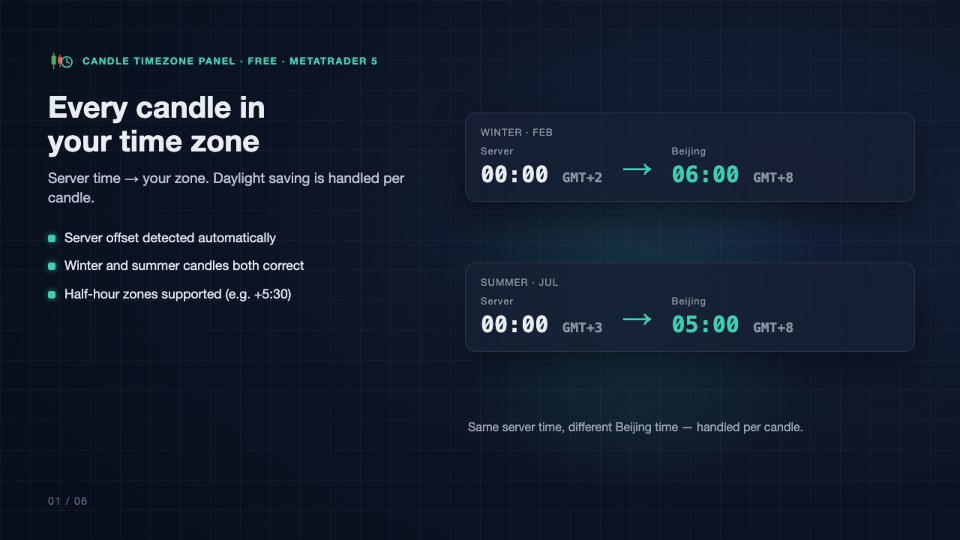
Task: Click green bullet beside 'Server offset detected'
Action: [x=52, y=238]
